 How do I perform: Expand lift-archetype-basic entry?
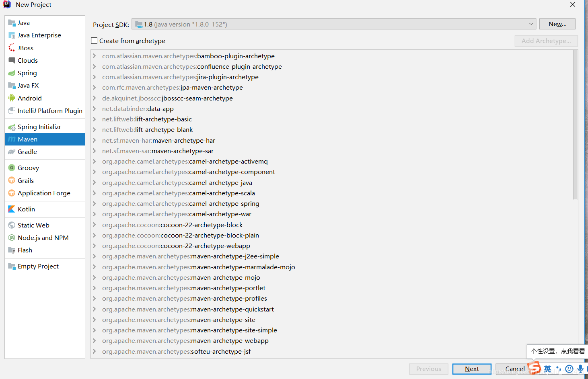tap(94, 119)
